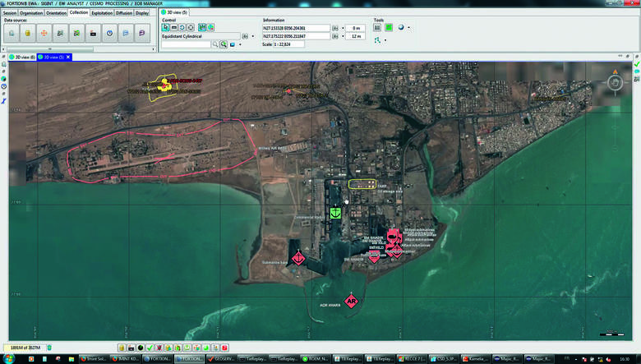
Task: Close the 3D view (5) tab
Action: [69, 57]
